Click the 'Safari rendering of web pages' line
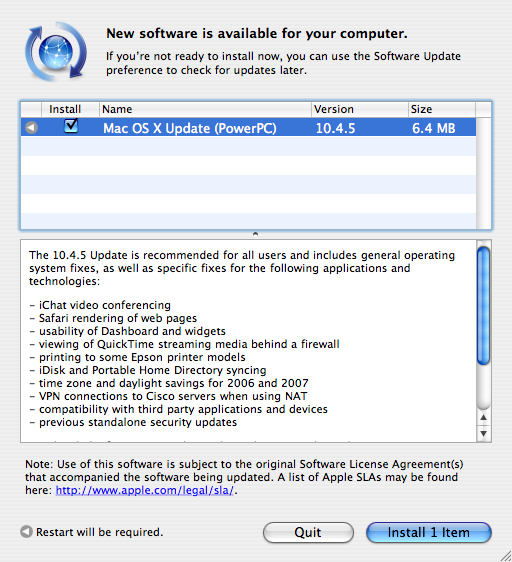This screenshot has width=512, height=562. point(113,318)
